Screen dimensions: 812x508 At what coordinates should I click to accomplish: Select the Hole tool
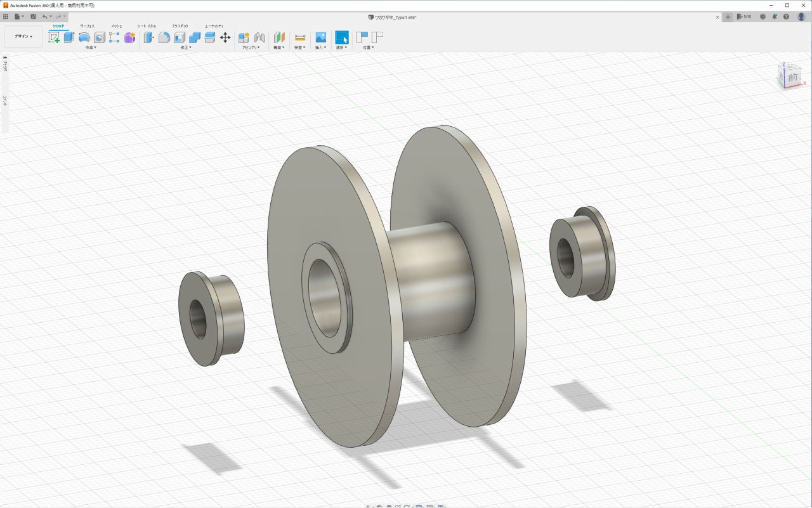100,37
